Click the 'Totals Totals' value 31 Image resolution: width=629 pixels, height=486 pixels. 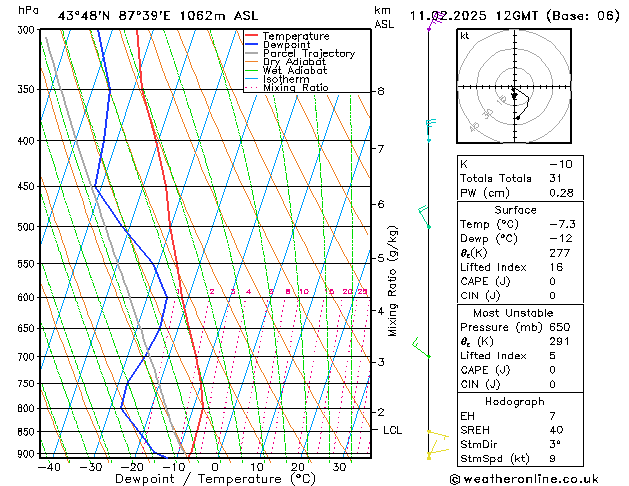(x=555, y=178)
